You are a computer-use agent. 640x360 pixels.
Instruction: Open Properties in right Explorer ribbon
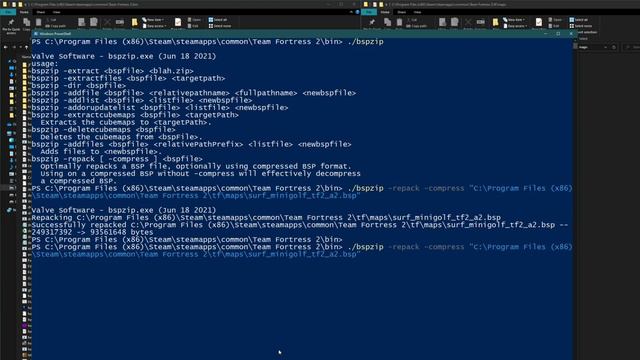point(539,23)
